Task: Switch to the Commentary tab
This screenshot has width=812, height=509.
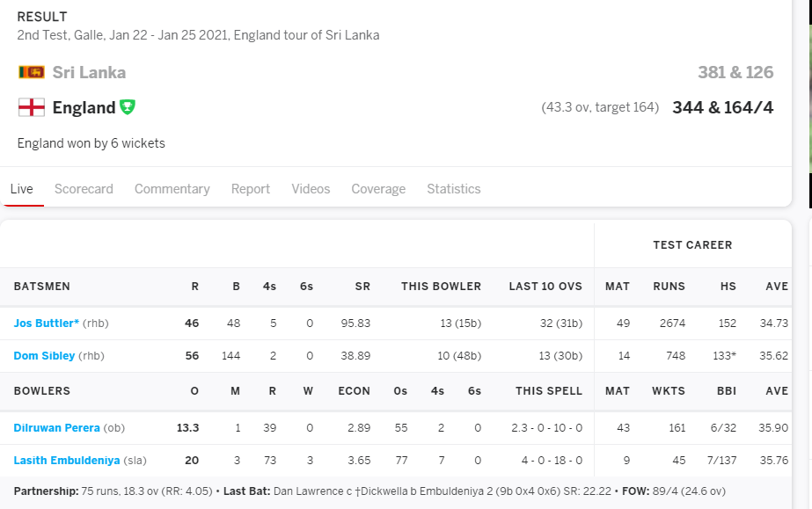Action: (172, 189)
